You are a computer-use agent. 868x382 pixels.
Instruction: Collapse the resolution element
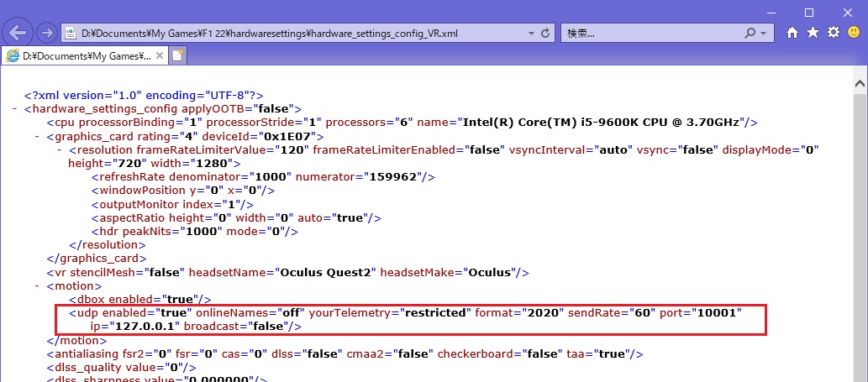click(60, 150)
